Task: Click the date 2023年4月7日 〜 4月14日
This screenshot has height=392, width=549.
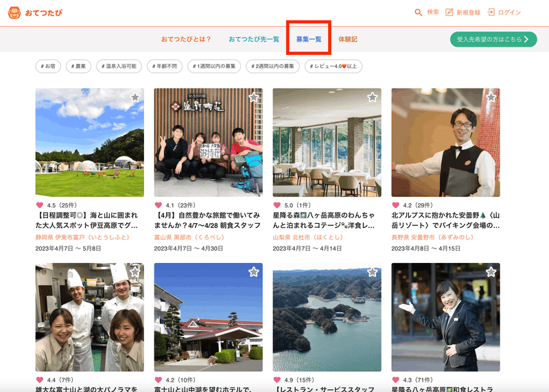Action: pyautogui.click(x=307, y=249)
